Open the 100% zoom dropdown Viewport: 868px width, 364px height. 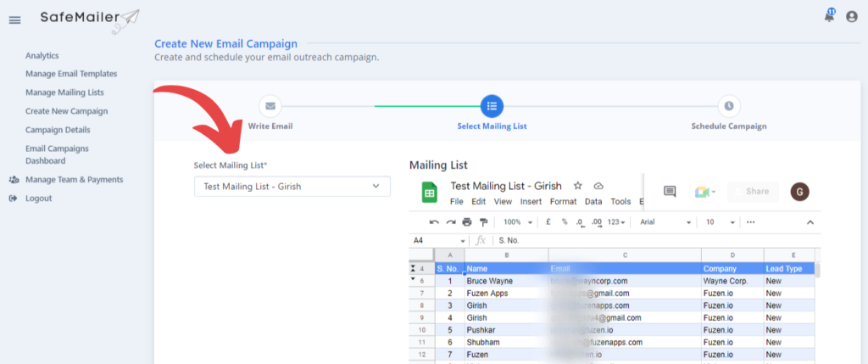(x=518, y=222)
